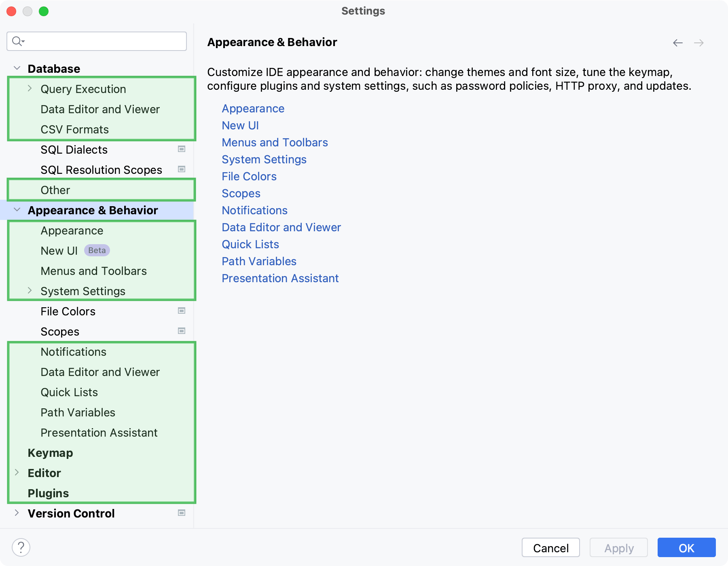This screenshot has width=728, height=566.
Task: Select Editor in the settings tree
Action: (x=44, y=473)
